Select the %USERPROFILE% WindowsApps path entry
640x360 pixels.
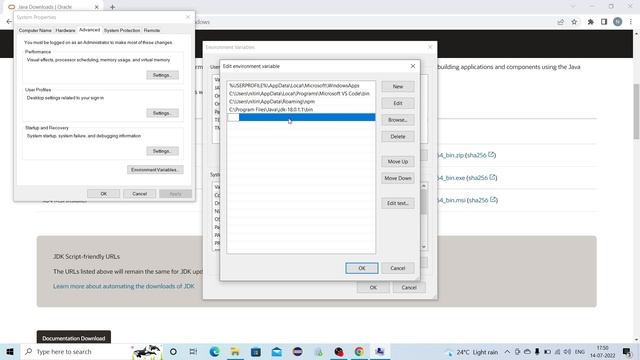pyautogui.click(x=301, y=86)
